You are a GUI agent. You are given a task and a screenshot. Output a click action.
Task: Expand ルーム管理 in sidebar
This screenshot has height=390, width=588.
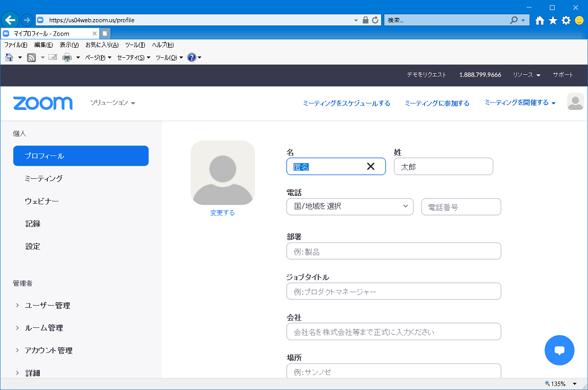(17, 328)
